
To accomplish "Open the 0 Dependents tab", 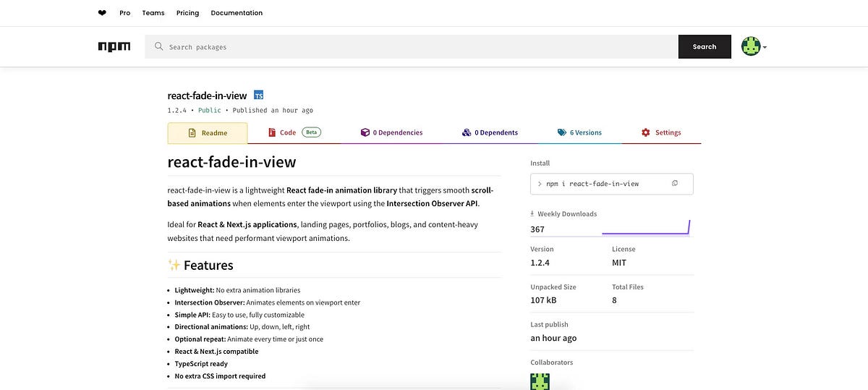I will [490, 132].
